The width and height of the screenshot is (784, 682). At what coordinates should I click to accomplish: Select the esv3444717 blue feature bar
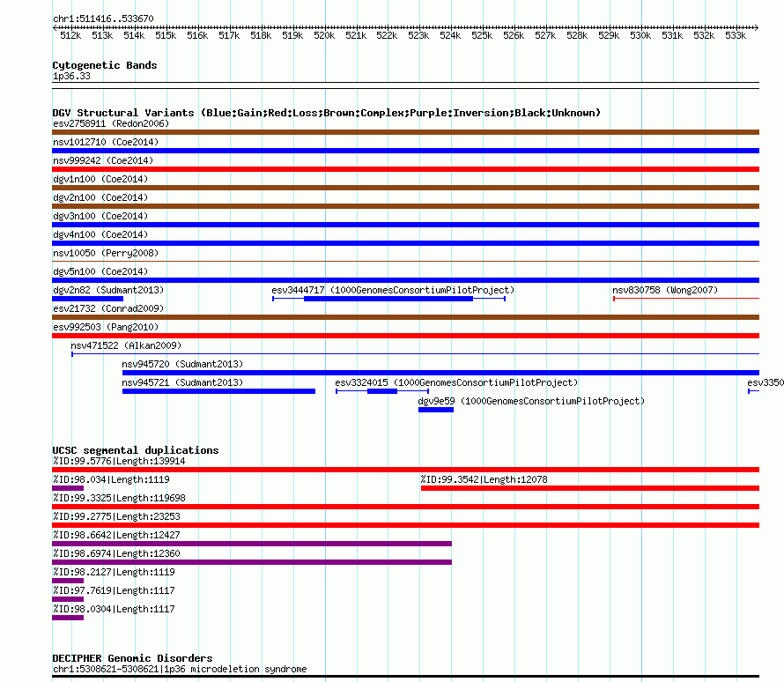[388, 299]
